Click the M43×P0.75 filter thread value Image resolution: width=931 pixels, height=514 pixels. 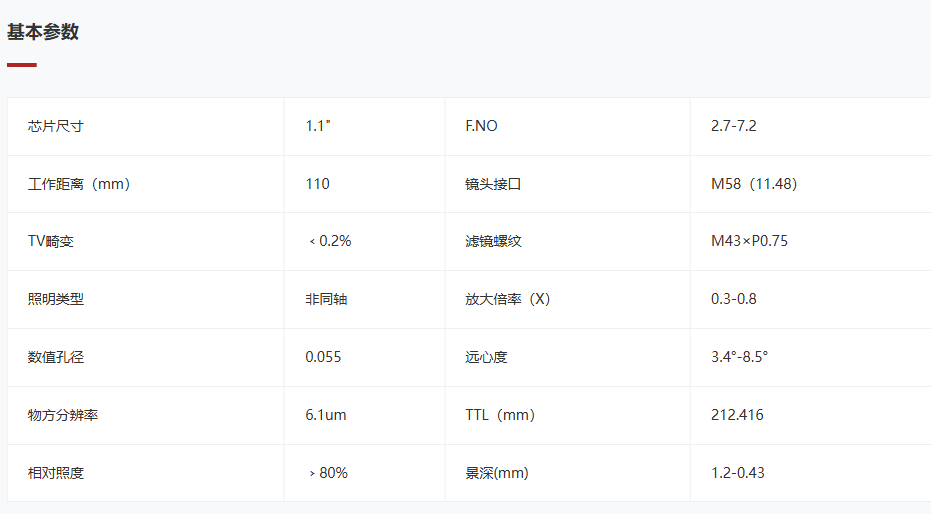[749, 241]
